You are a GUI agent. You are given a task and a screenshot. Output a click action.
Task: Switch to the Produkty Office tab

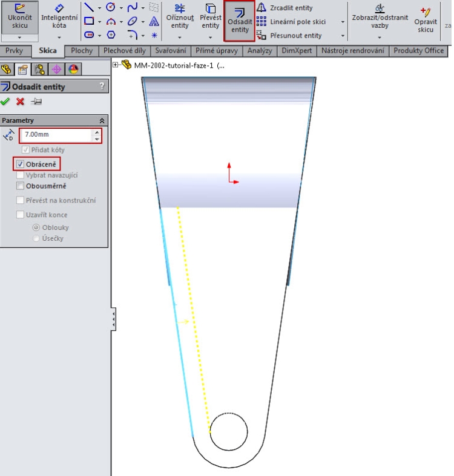click(419, 51)
